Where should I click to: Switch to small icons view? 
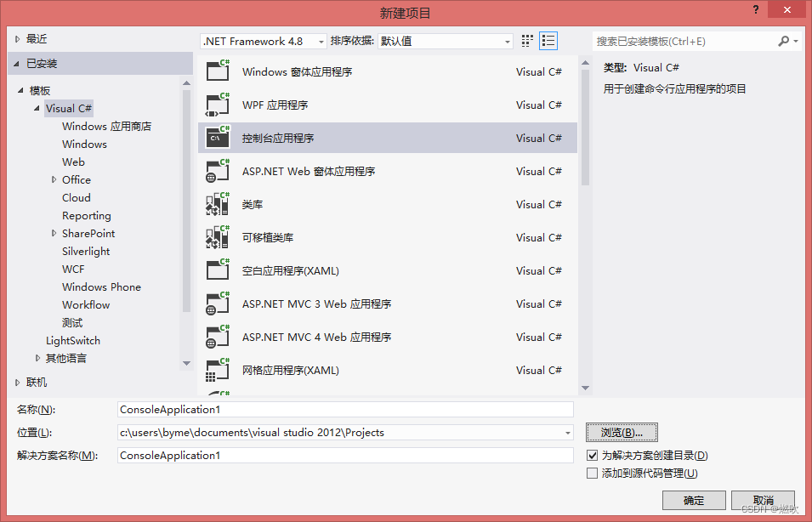point(527,41)
